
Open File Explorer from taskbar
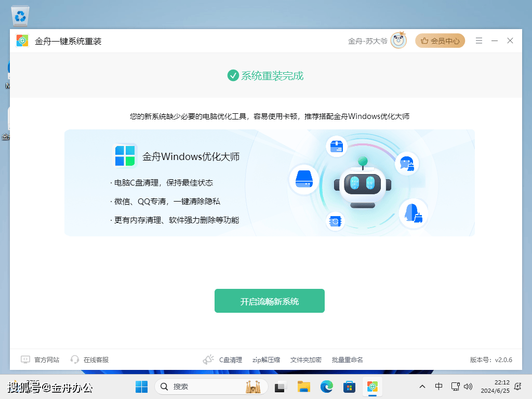pyautogui.click(x=303, y=387)
